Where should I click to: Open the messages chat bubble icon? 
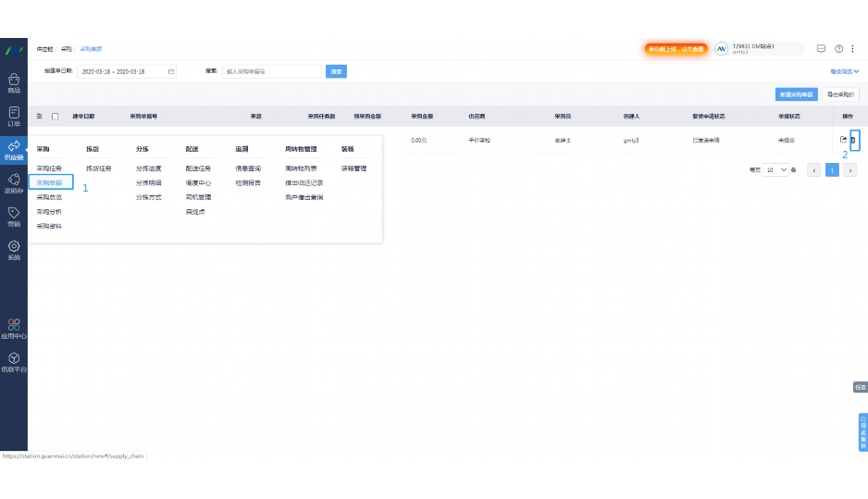(821, 48)
